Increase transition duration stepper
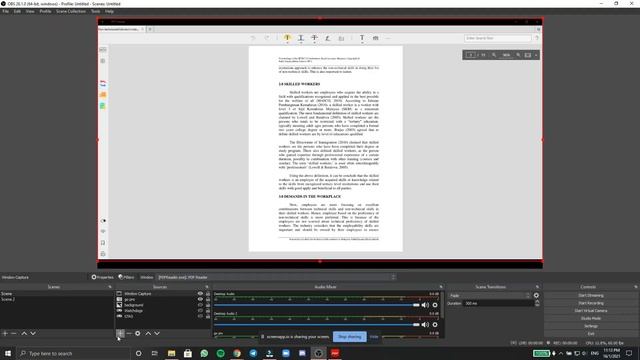 (x=537, y=302)
